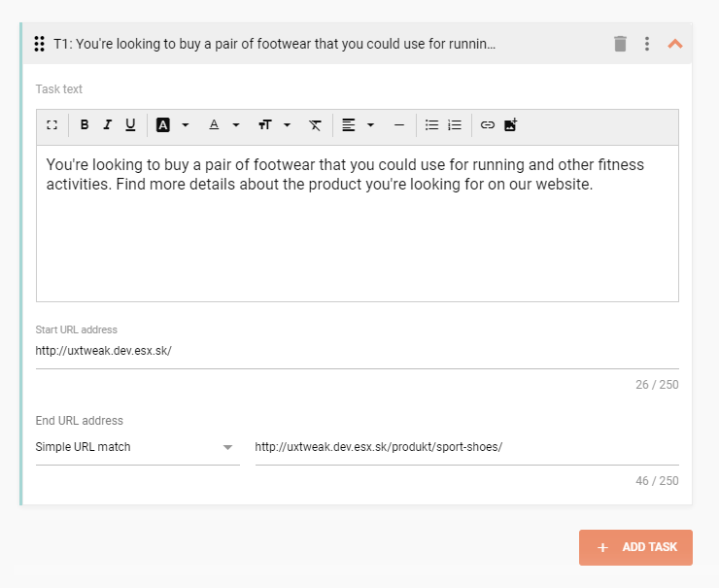The width and height of the screenshot is (719, 588).
Task: Click the Start URL address field
Action: coord(358,351)
